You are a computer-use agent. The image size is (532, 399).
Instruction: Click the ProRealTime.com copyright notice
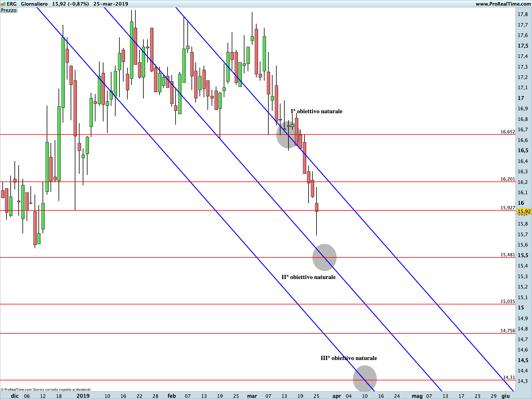point(46,390)
